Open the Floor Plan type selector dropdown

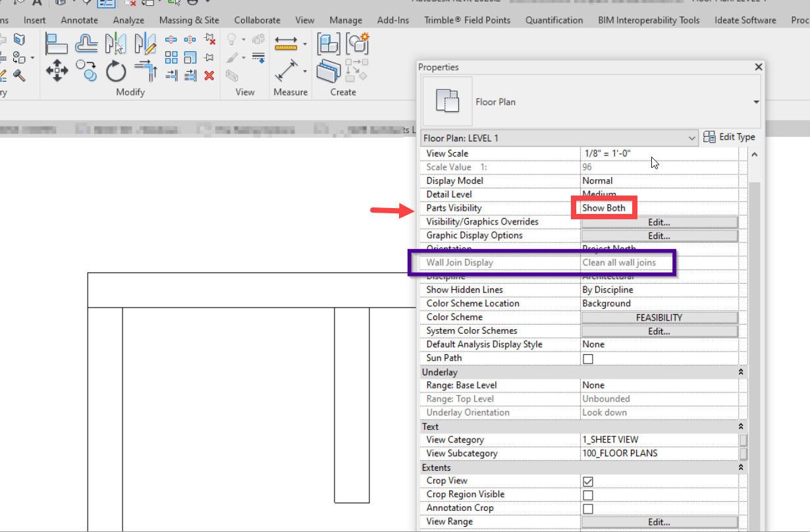tap(756, 102)
